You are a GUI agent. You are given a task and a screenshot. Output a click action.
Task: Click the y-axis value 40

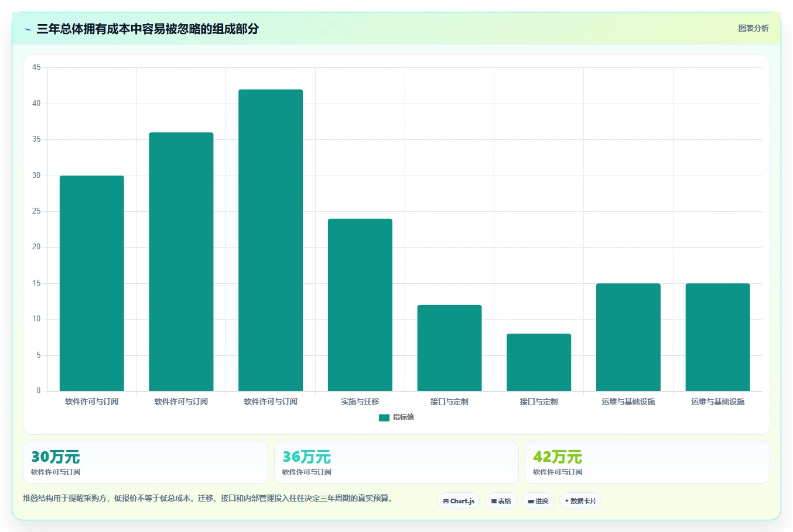pyautogui.click(x=36, y=104)
